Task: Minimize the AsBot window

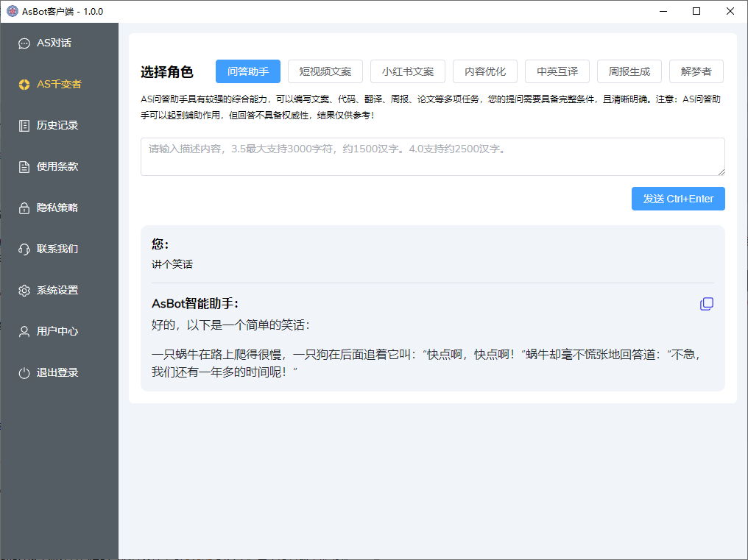Action: (x=663, y=11)
